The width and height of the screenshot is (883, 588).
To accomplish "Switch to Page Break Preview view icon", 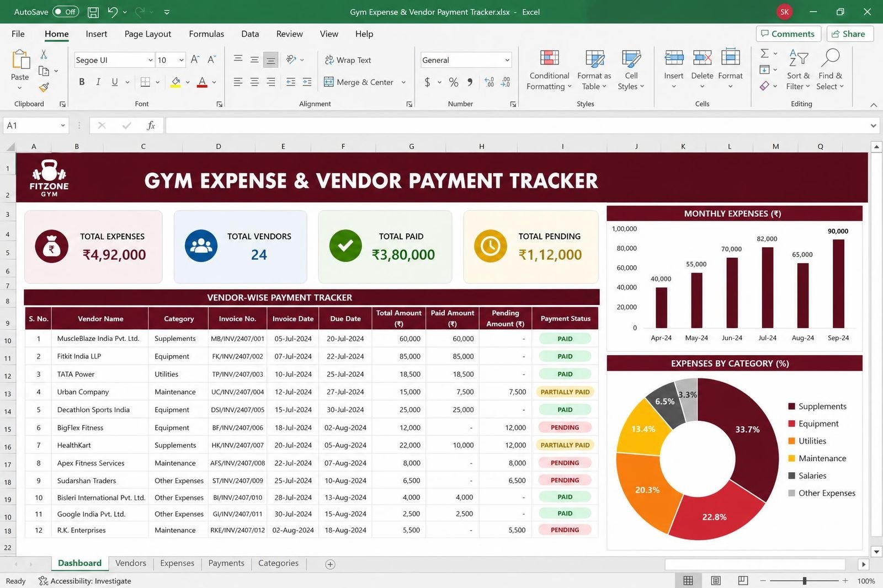I will pos(743,580).
